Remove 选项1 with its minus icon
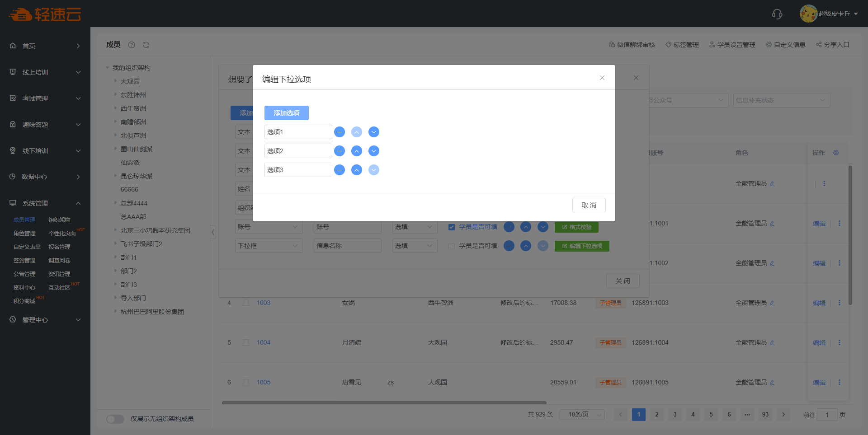This screenshot has width=868, height=435. (340, 132)
